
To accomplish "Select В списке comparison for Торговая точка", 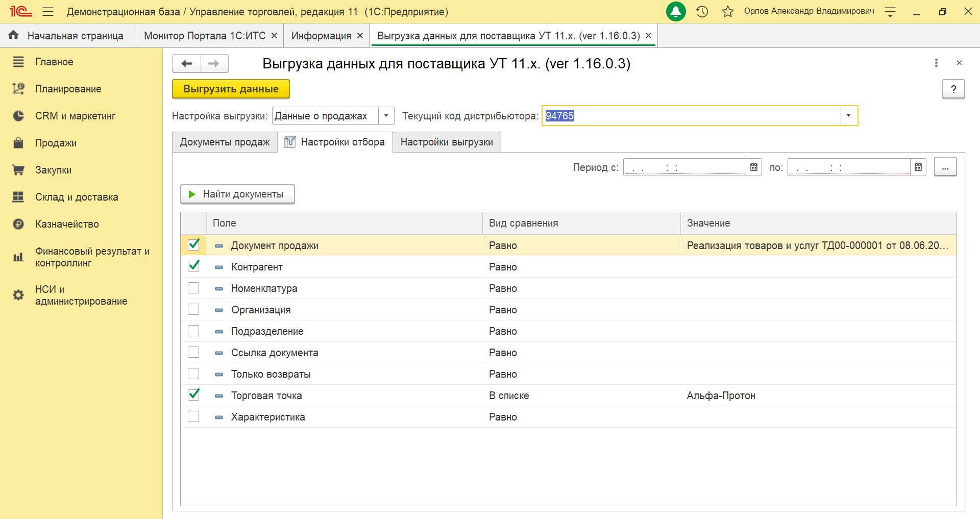I will [x=581, y=396].
